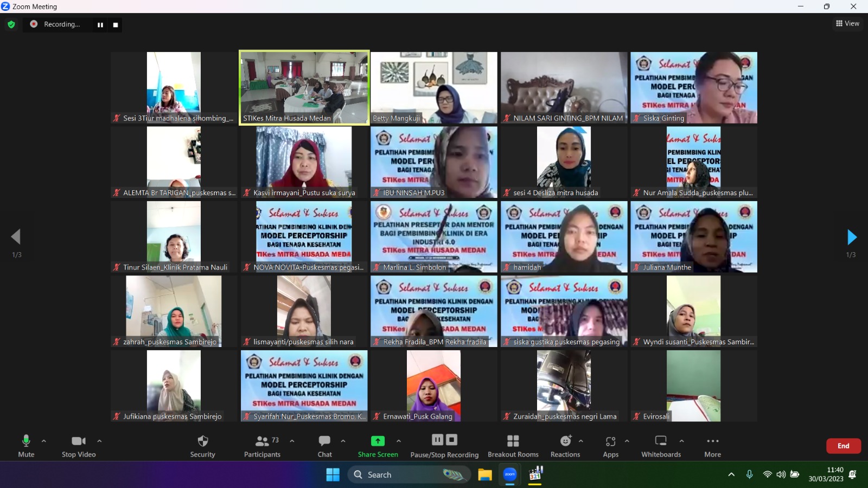
Task: Open the Security shield options
Action: point(202,446)
